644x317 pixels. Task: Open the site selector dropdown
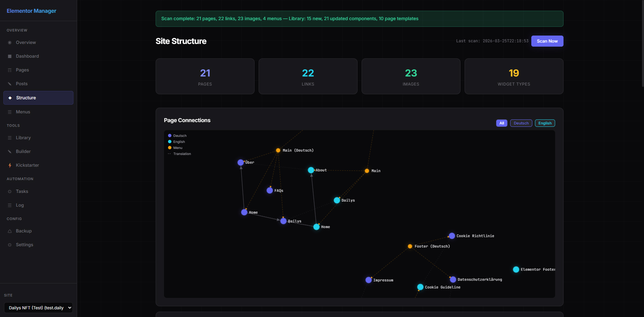[38, 308]
